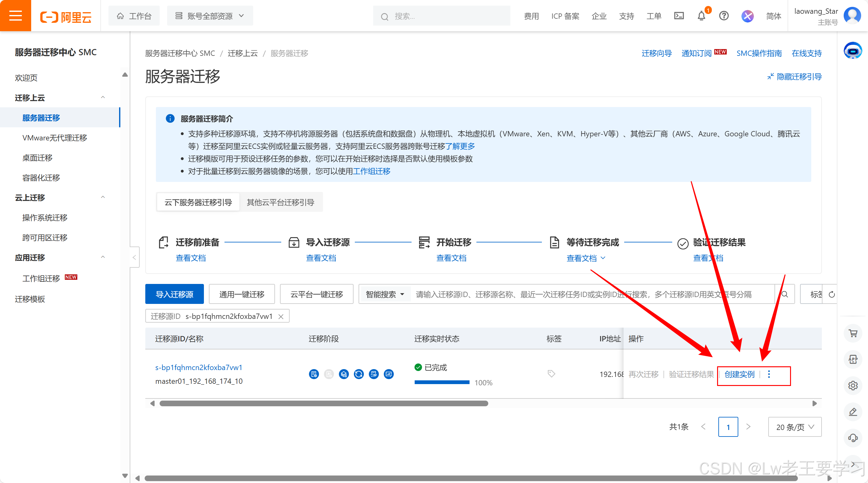Screen dimensions: 868x483
Task: Open the blue robot assistant icon
Action: (x=853, y=51)
